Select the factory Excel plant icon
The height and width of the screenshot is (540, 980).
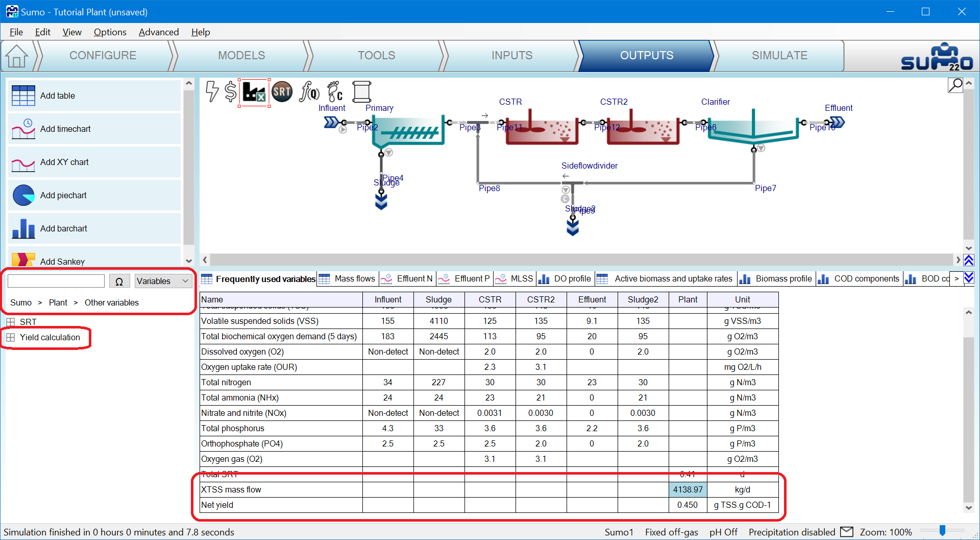pyautogui.click(x=254, y=92)
